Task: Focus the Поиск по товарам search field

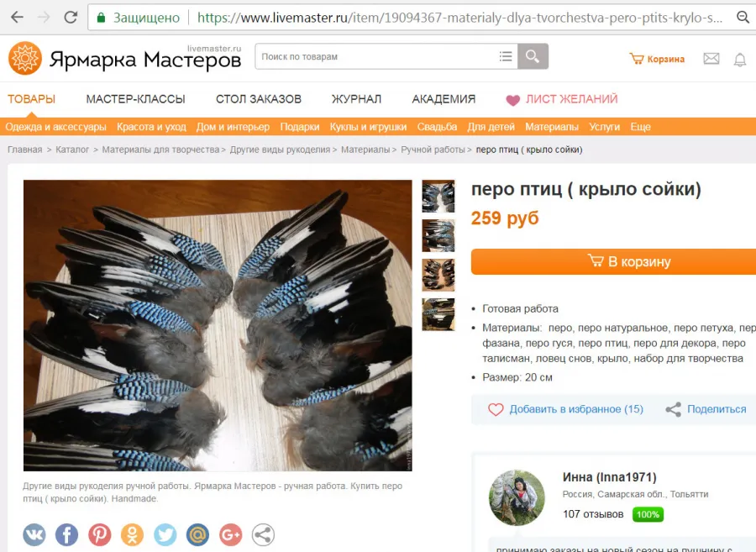Action: coord(376,56)
